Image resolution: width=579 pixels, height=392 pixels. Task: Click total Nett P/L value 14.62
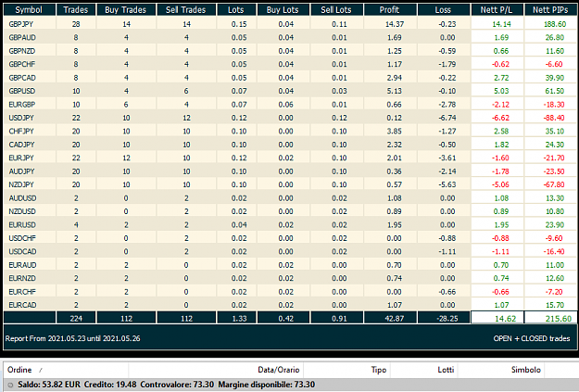click(x=505, y=319)
